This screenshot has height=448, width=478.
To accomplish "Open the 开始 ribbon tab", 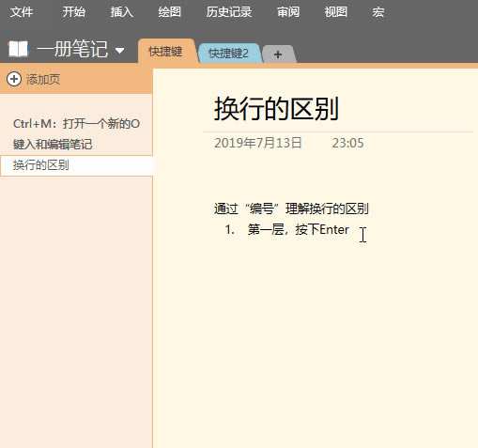I will coord(73,12).
